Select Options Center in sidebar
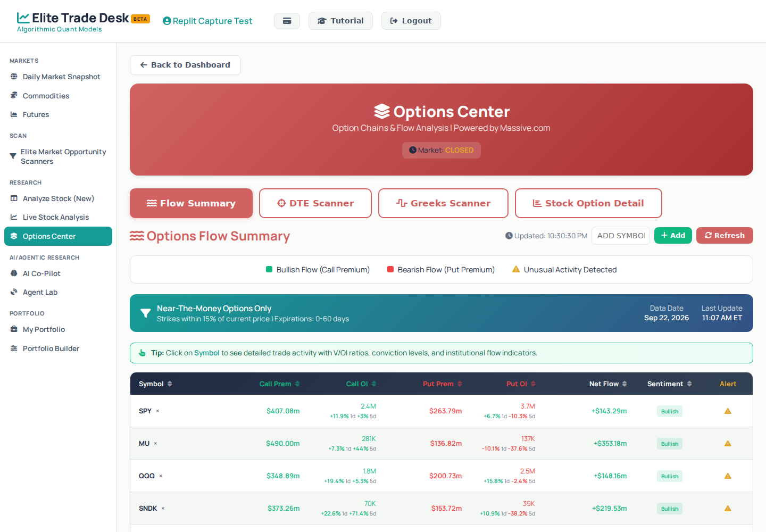 click(59, 236)
